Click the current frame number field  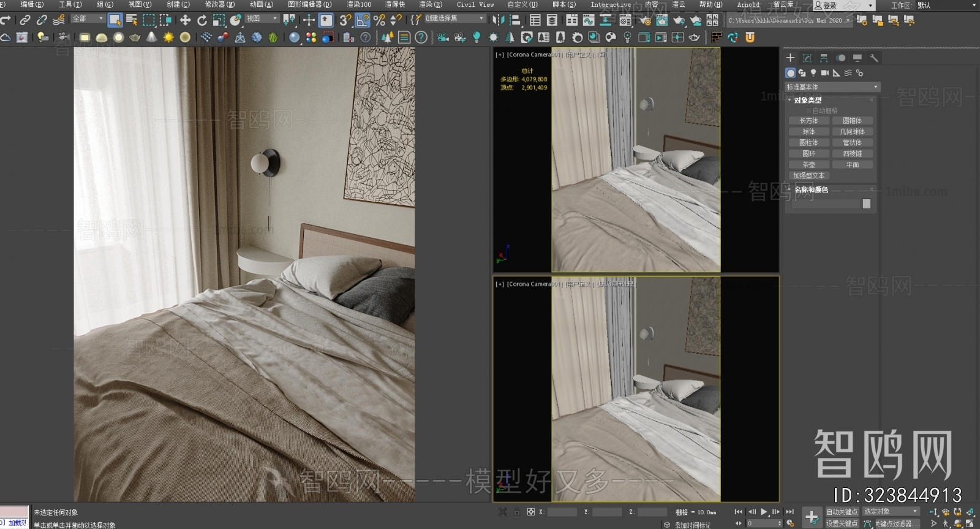763,523
